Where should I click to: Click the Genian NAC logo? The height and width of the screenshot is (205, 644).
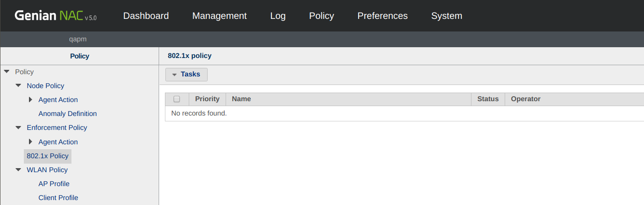pos(55,16)
